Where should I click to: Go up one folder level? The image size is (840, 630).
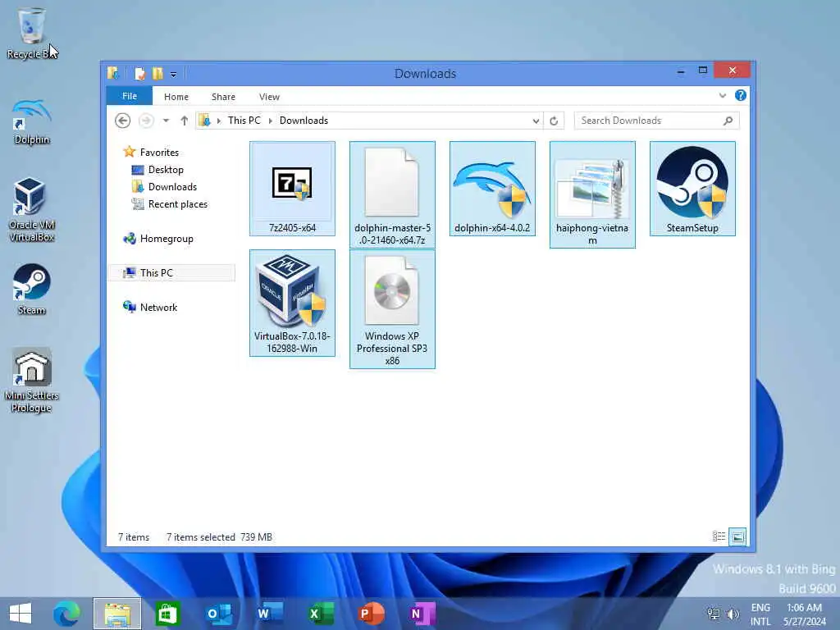tap(185, 121)
